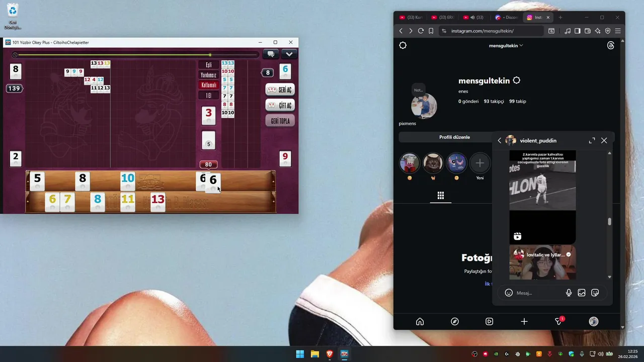644x362 pixels.
Task: Open the Threads icon on Instagram
Action: coord(611,45)
